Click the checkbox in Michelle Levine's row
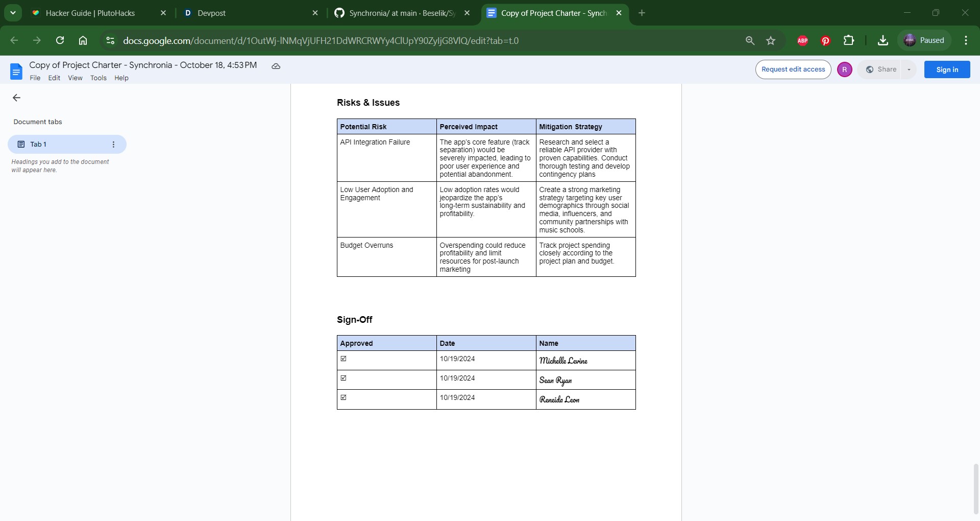The image size is (980, 521). tap(344, 359)
